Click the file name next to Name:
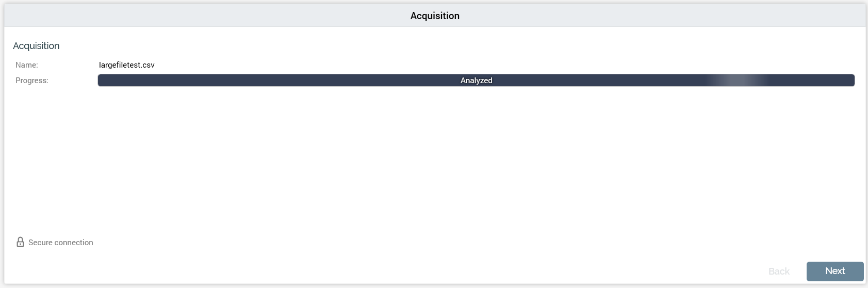Screen dimensions: 868x288 coord(127,65)
